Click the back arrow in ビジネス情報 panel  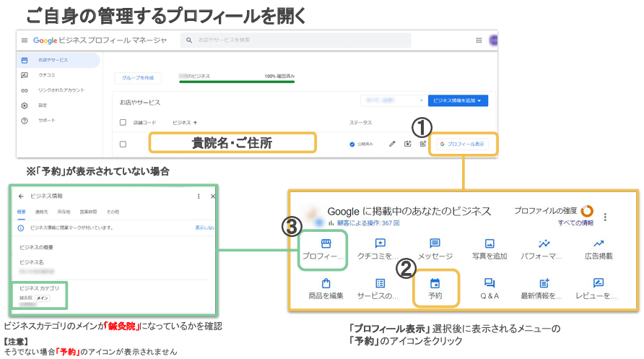click(21, 196)
